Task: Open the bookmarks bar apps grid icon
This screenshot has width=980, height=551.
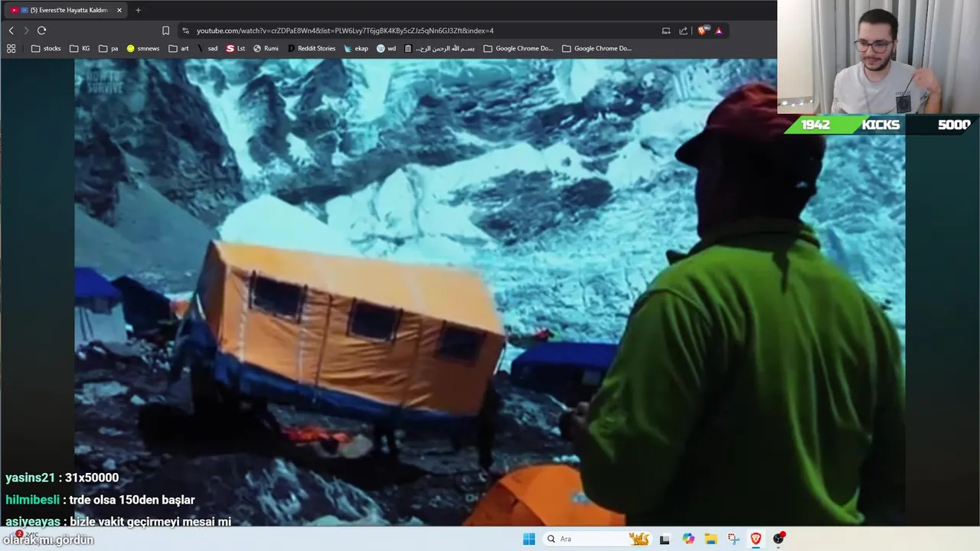Action: click(x=11, y=48)
